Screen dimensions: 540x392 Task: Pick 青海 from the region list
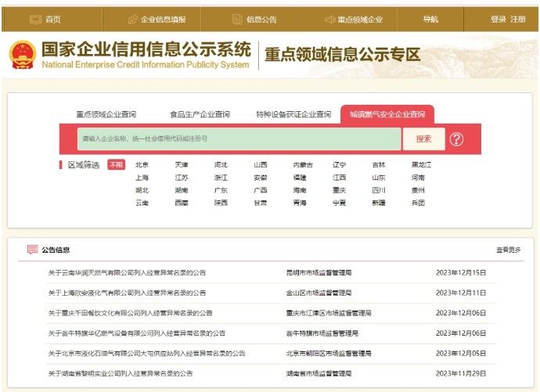300,203
